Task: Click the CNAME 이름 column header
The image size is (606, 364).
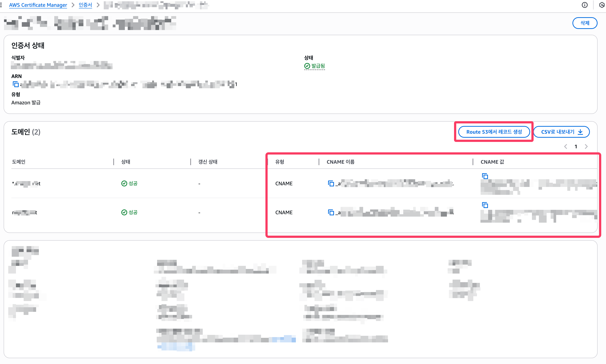Action: (x=340, y=162)
